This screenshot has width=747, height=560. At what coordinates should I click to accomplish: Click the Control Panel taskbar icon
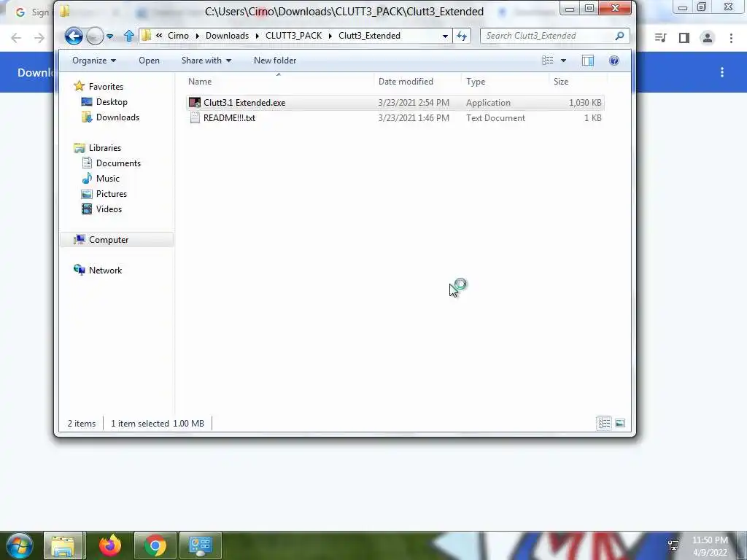[x=201, y=545]
